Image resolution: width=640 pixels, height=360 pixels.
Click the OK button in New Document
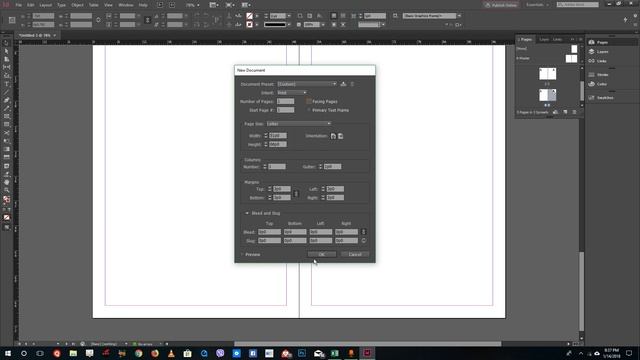[322, 254]
